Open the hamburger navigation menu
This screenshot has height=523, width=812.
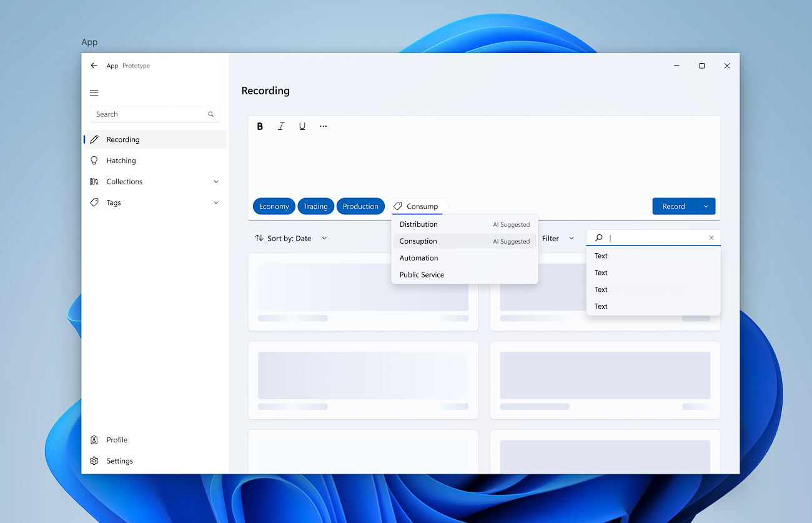tap(94, 93)
